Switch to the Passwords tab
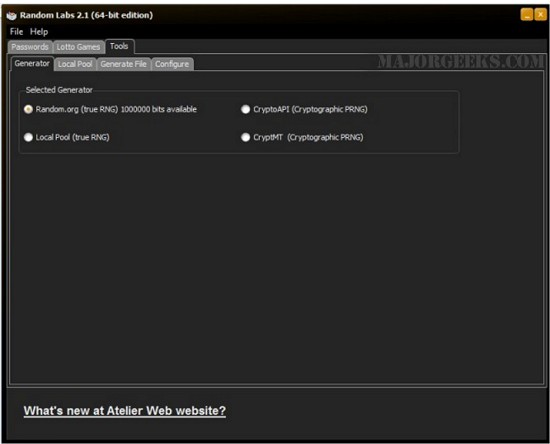 click(x=30, y=47)
